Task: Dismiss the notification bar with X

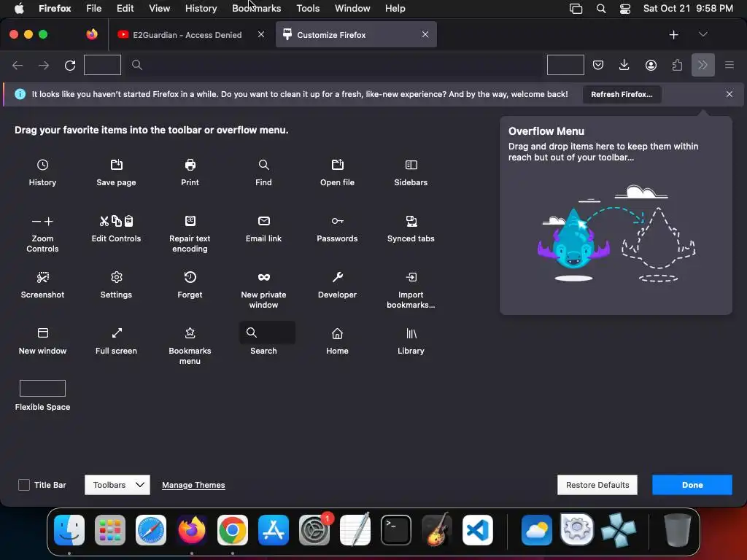Action: point(729,94)
